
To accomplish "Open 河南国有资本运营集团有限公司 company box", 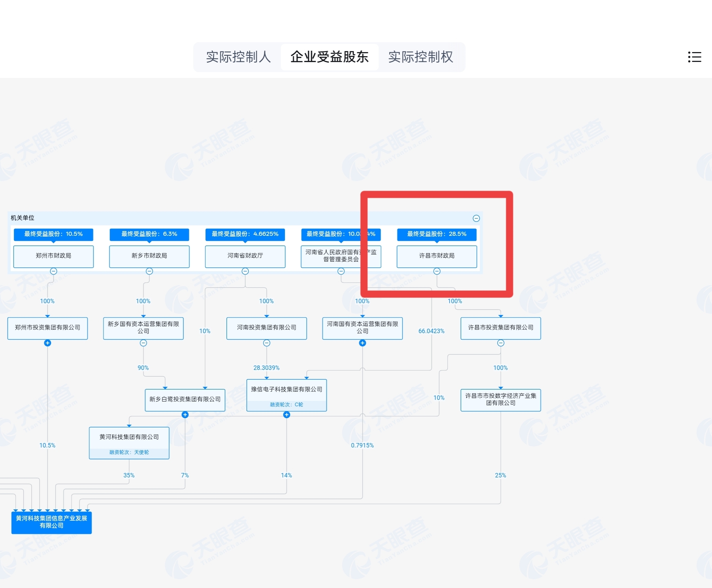I will (362, 328).
